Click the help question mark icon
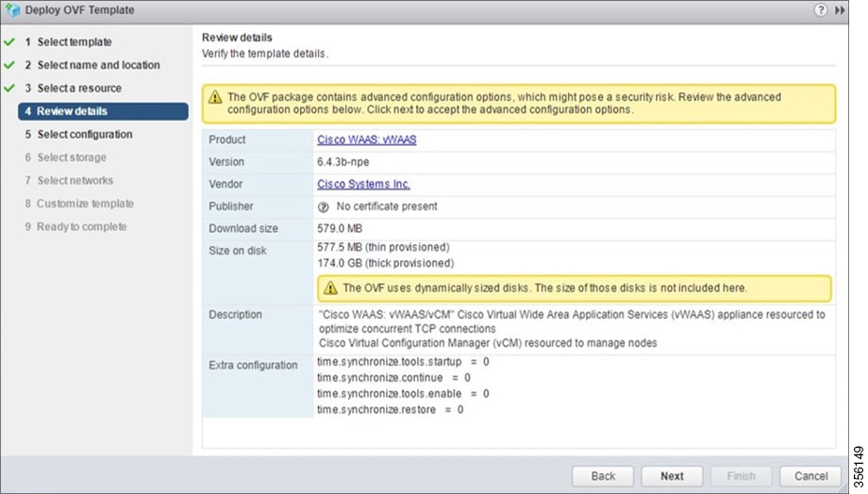The image size is (868, 494). point(821,10)
